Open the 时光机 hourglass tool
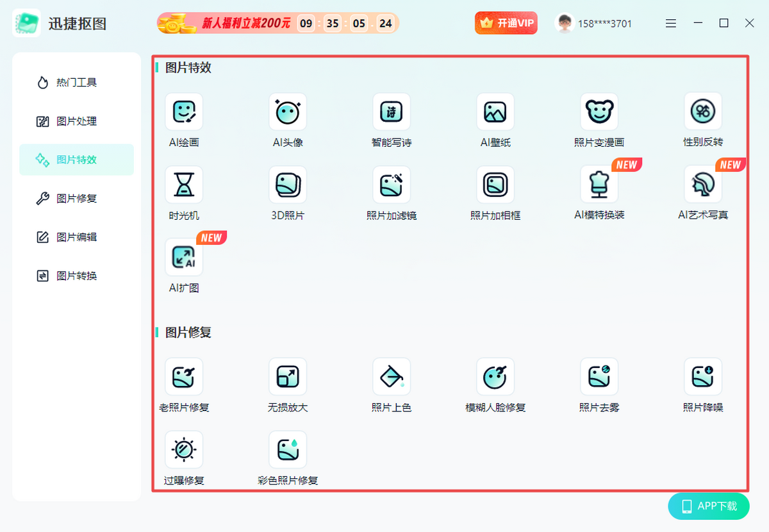This screenshot has width=769, height=532. click(x=184, y=185)
